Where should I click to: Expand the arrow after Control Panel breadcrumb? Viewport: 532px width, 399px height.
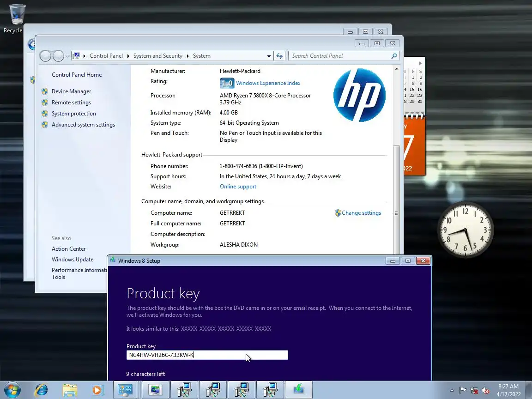point(128,56)
